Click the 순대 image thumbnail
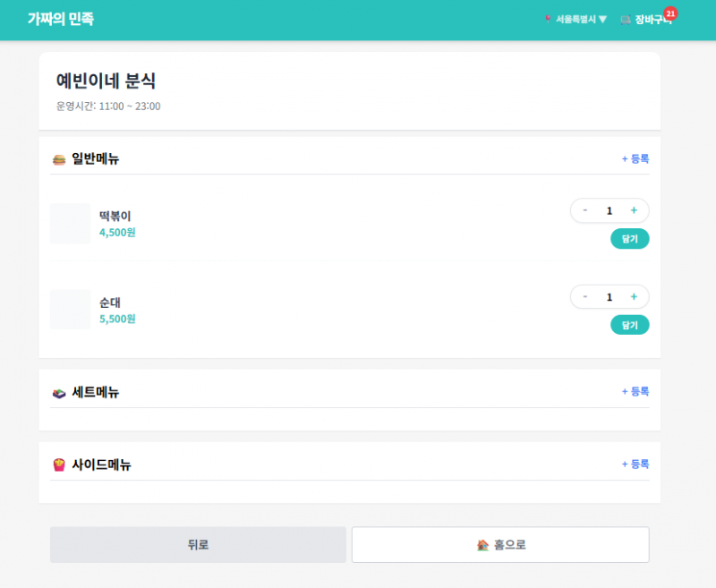 (71, 310)
